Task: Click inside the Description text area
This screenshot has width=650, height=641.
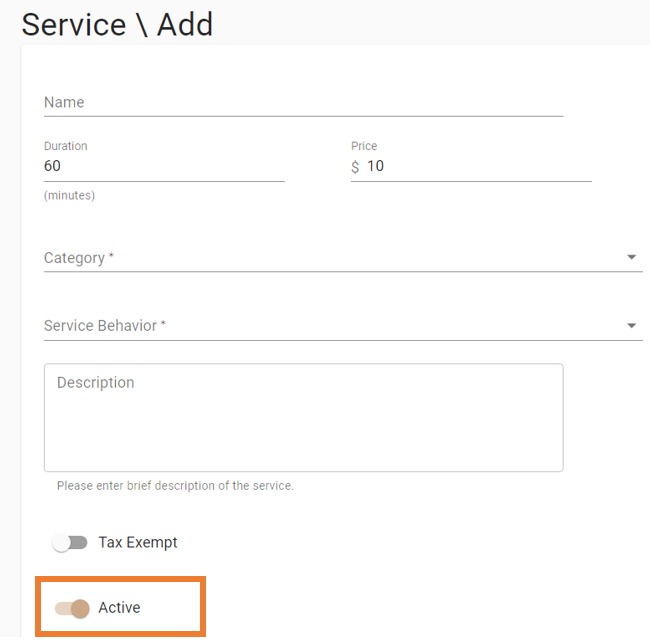Action: click(303, 418)
